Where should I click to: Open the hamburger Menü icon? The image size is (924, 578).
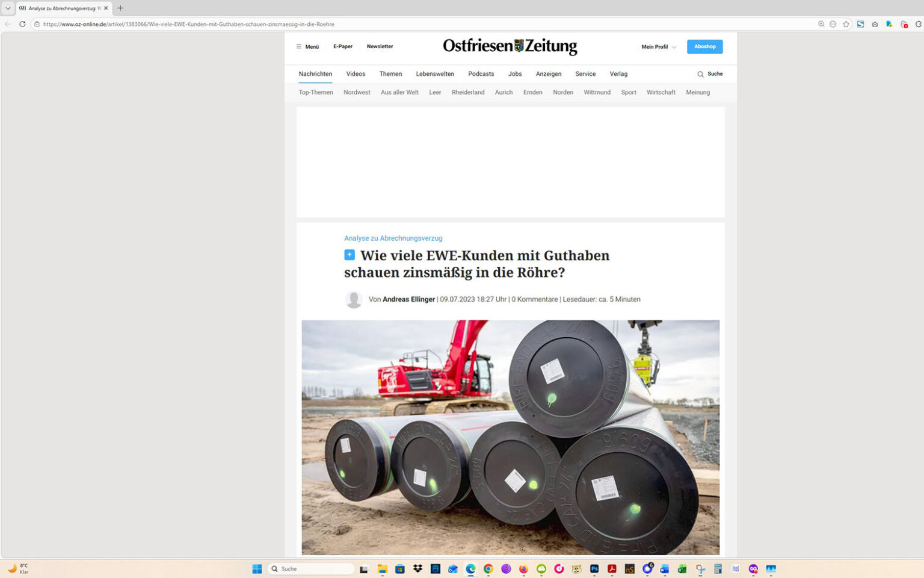[299, 46]
